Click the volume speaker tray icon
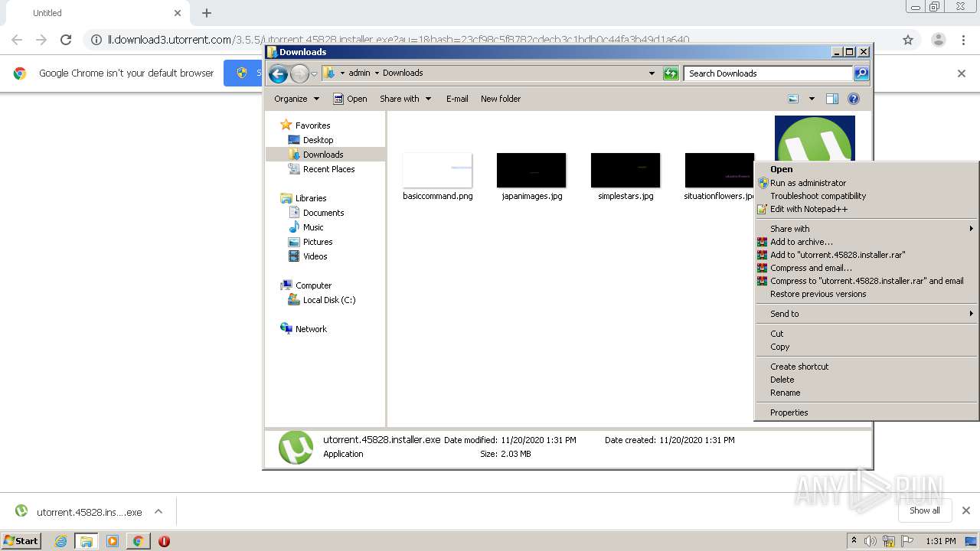980x551 pixels. (x=870, y=541)
